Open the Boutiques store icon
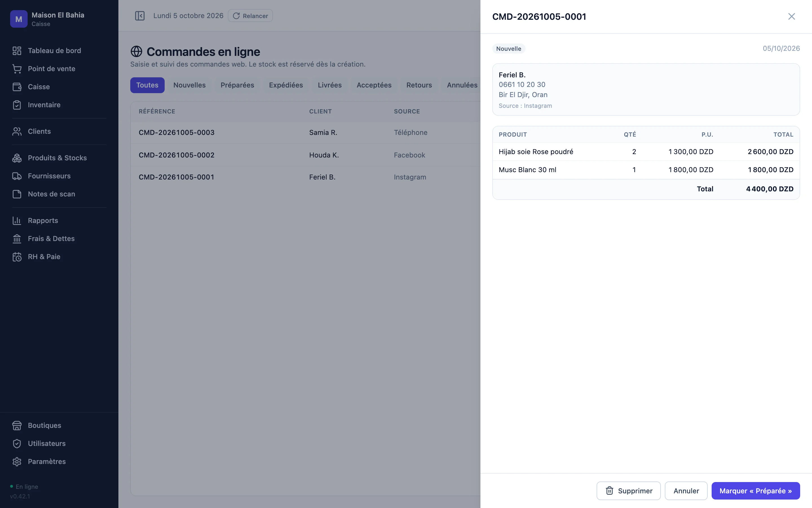The image size is (812, 508). [x=17, y=425]
